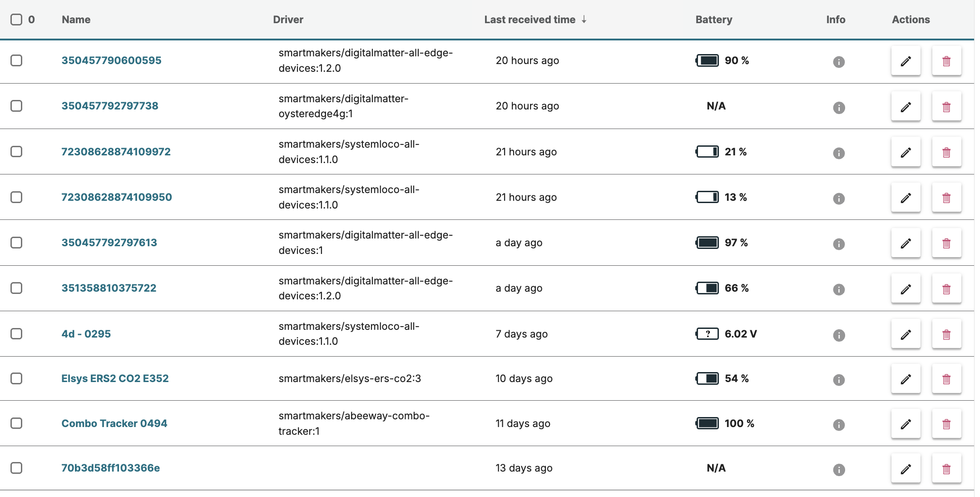Viewport: 980px width, 497px height.
Task: Show info for device 72308628874109972
Action: [x=839, y=153]
